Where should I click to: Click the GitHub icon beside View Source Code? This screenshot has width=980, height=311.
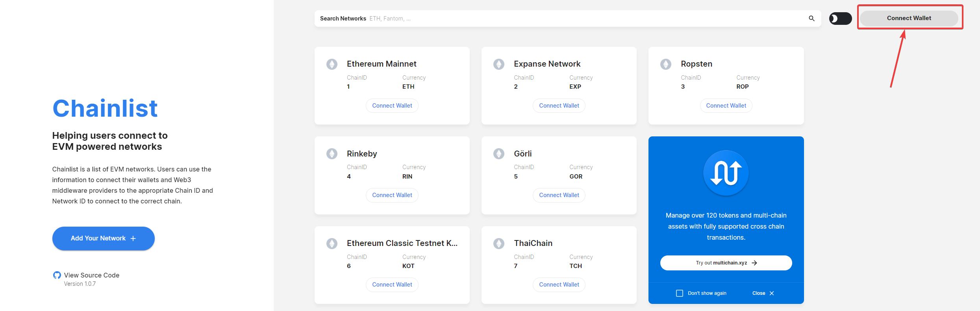pyautogui.click(x=57, y=275)
